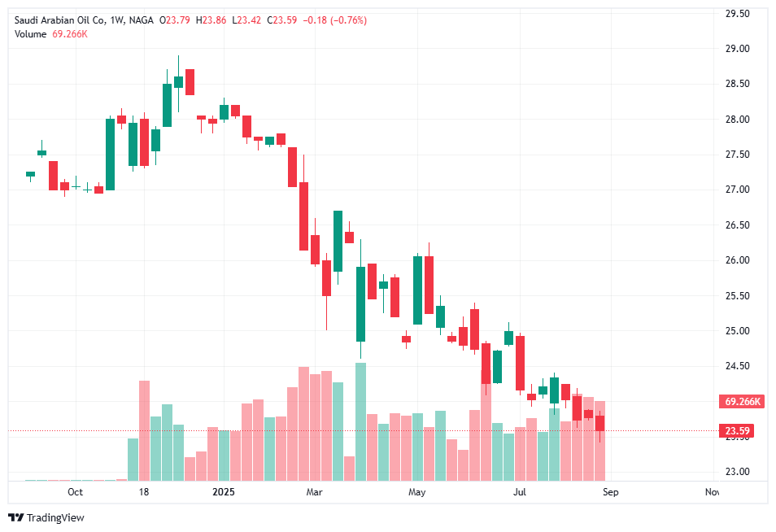776x532 pixels.
Task: Select the May label on the time axis
Action: click(x=417, y=492)
